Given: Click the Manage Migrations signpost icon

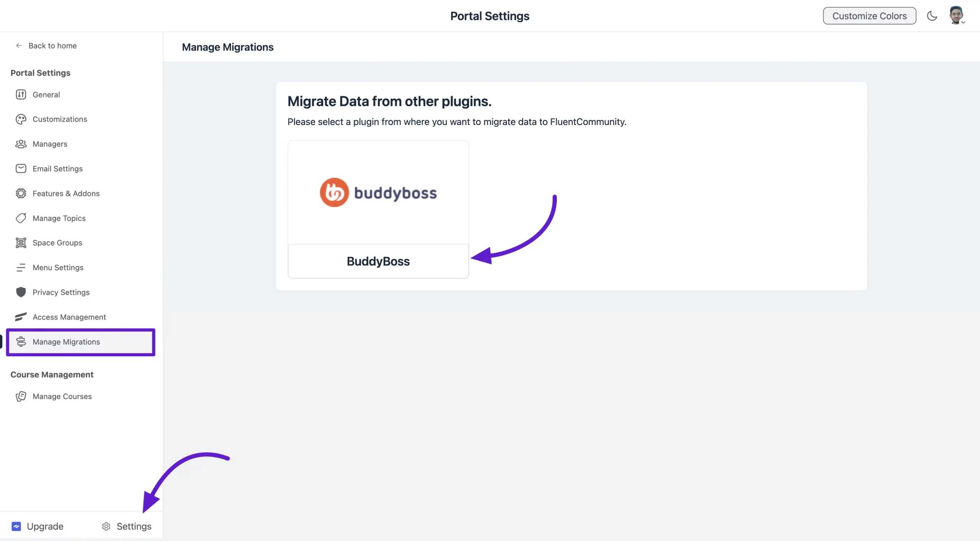Looking at the screenshot, I should tap(21, 342).
